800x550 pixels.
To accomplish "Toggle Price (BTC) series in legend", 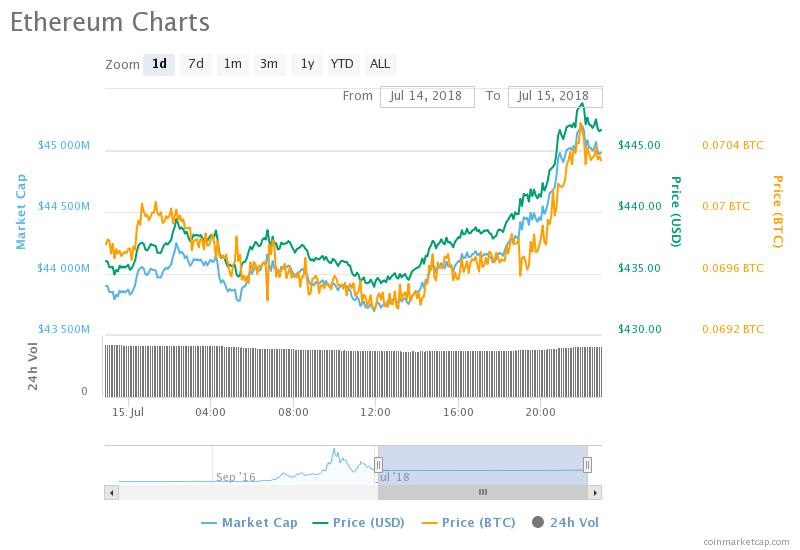I will point(468,522).
